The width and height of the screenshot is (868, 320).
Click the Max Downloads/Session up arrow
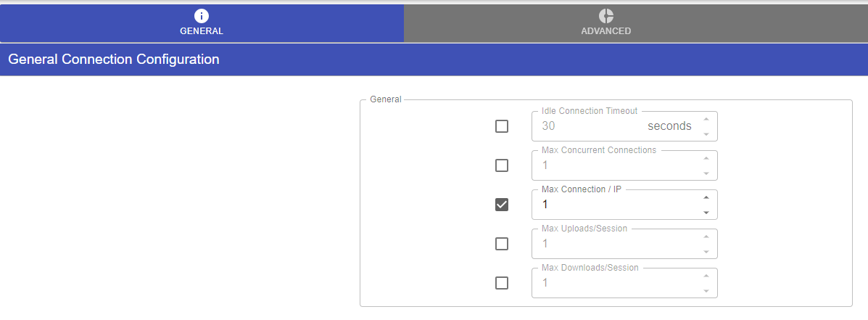706,276
